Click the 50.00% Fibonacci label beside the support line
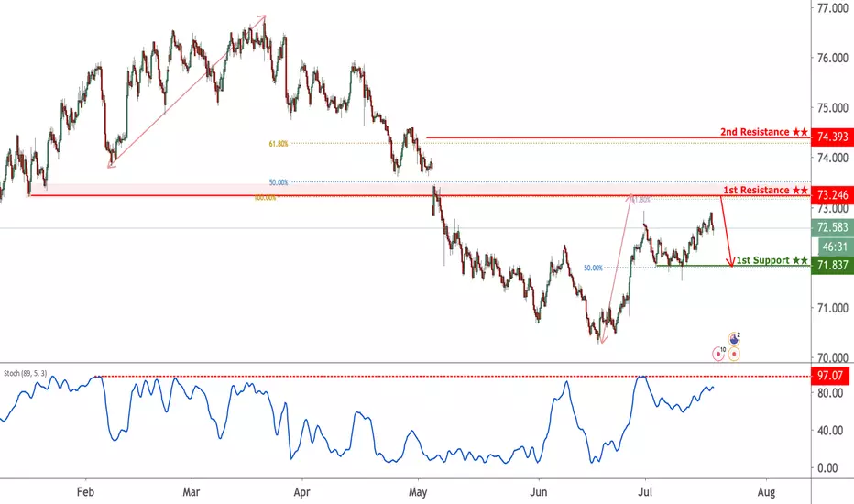This screenshot has height=504, width=854. point(593,268)
